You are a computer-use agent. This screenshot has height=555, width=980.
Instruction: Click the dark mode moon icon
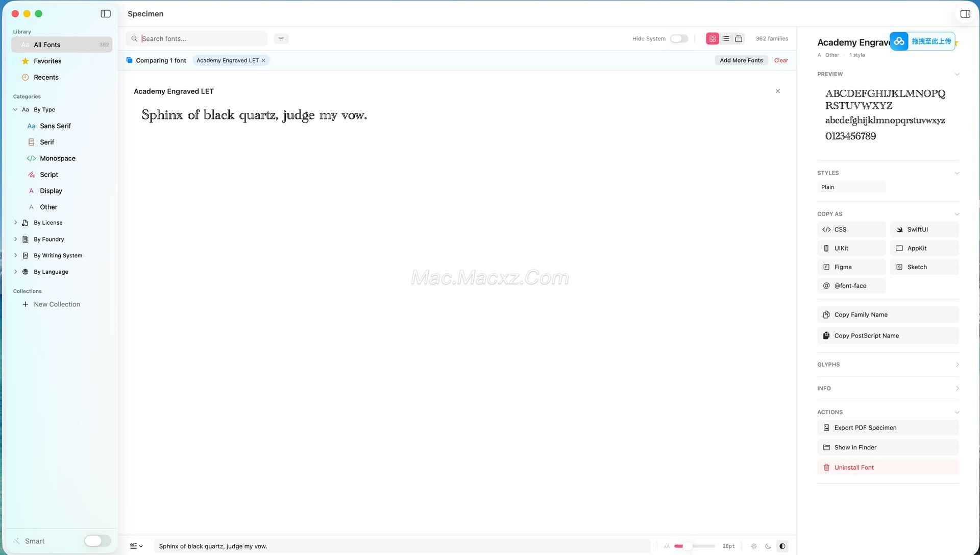point(768,546)
